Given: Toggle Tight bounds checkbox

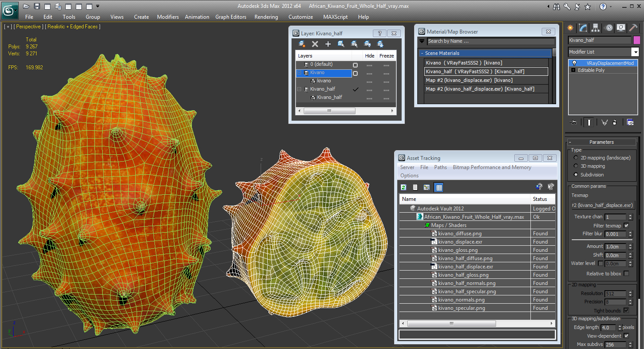Looking at the screenshot, I should tap(626, 311).
